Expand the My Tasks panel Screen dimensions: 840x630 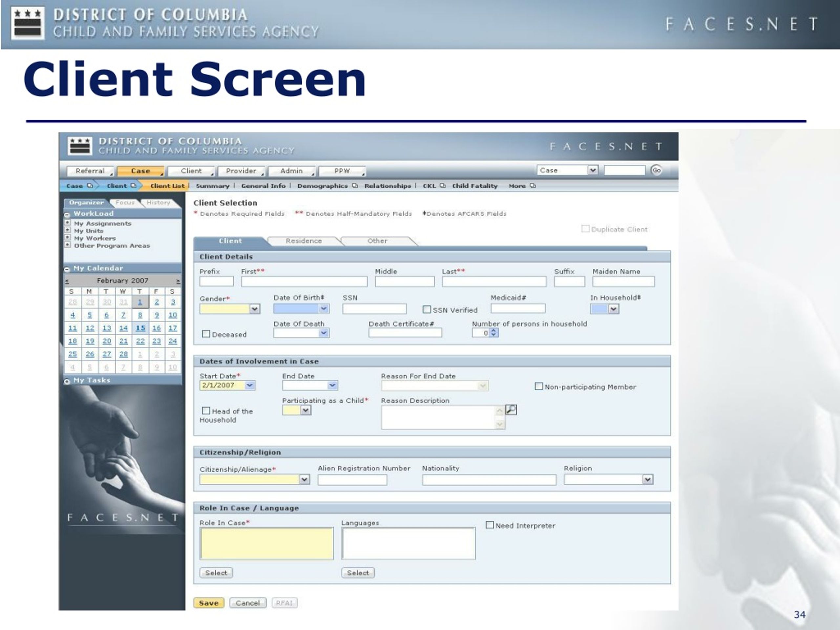click(67, 381)
